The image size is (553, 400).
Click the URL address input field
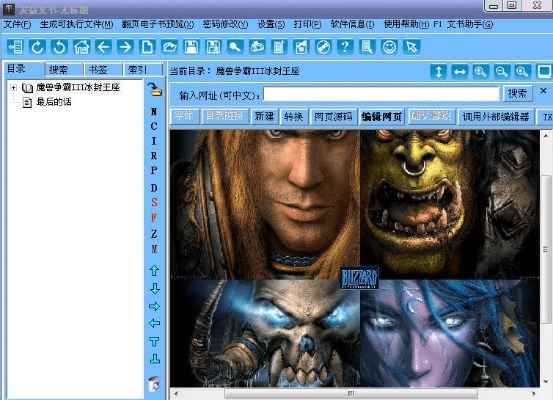(382, 94)
